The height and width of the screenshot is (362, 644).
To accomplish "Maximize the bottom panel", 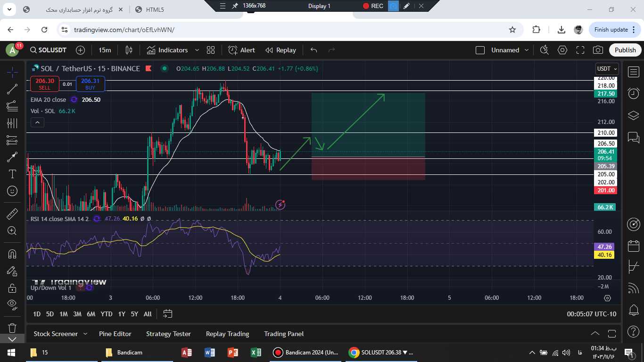I will (612, 334).
